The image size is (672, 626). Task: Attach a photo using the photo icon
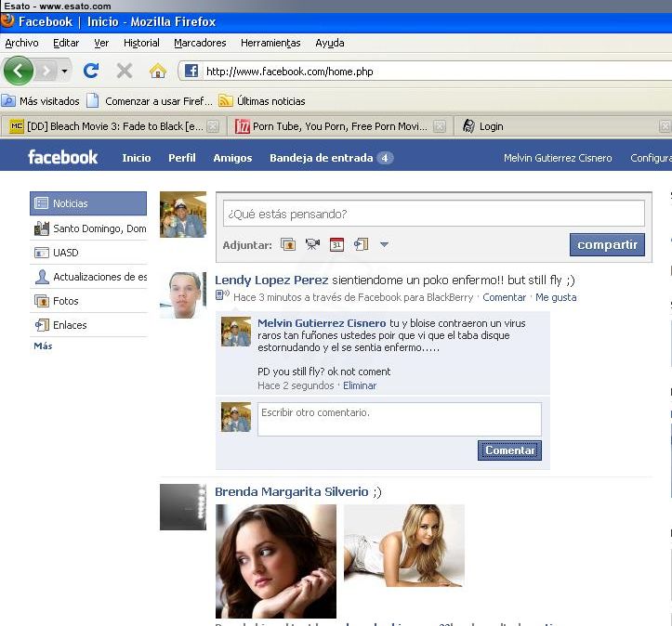[x=288, y=244]
